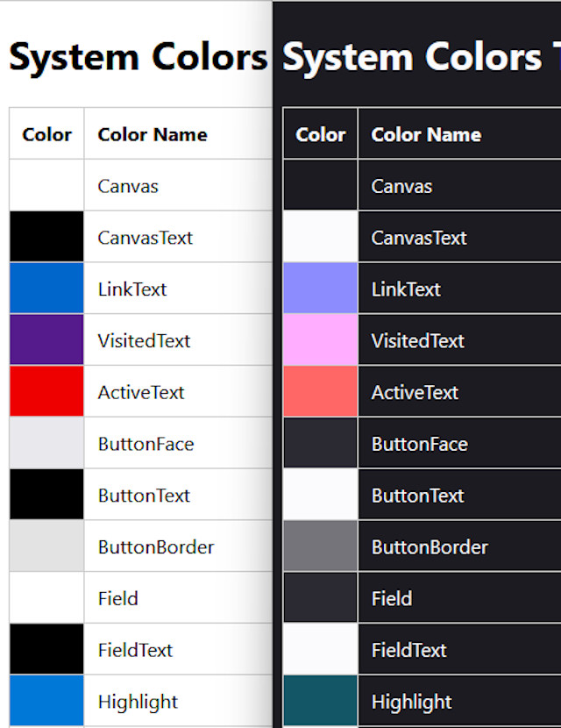This screenshot has height=728, width=561.
Task: Click the light theme LinkText blue swatch
Action: pyautogui.click(x=46, y=288)
